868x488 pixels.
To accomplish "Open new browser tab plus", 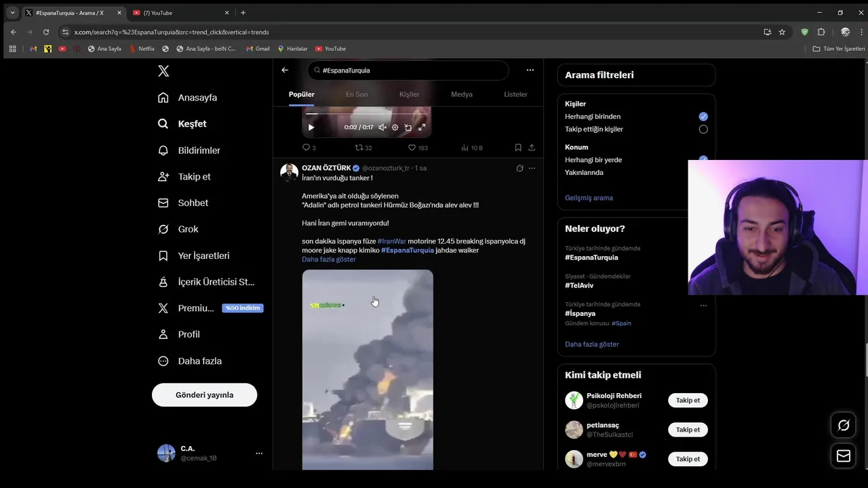I will pyautogui.click(x=243, y=12).
